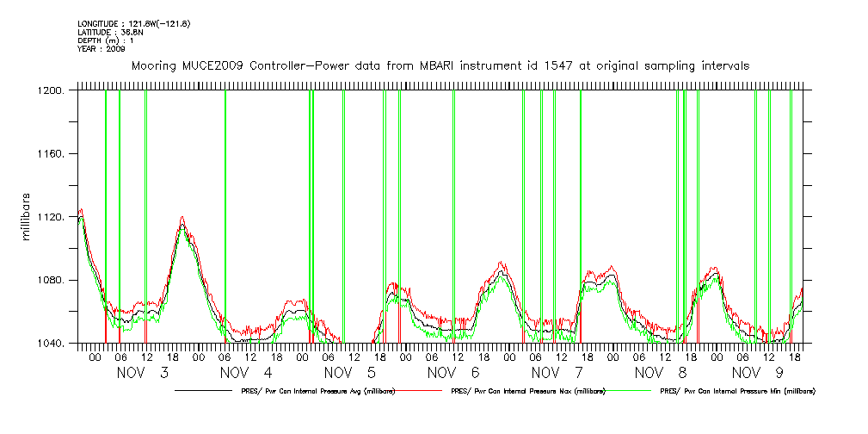Click the 1200 y-axis tick label
The image size is (868, 434).
(53, 91)
